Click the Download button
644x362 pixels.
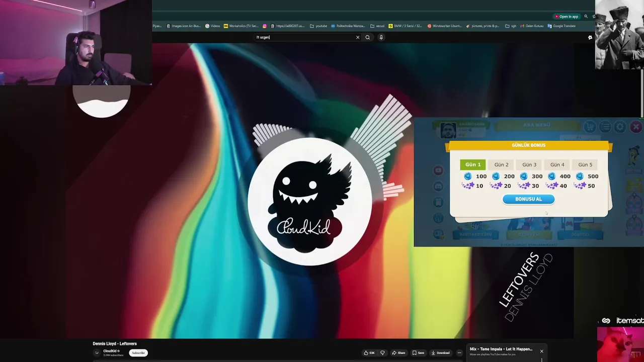tap(440, 353)
